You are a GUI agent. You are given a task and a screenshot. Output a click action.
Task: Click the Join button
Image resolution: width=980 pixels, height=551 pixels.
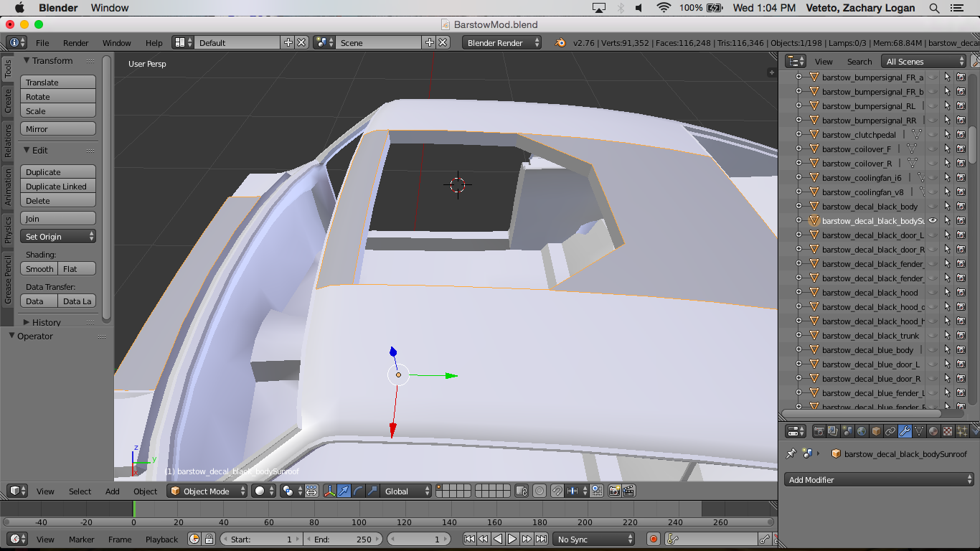click(58, 218)
